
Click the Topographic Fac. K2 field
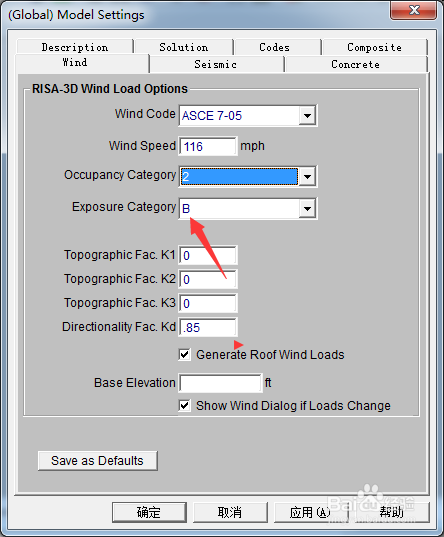[x=208, y=279]
